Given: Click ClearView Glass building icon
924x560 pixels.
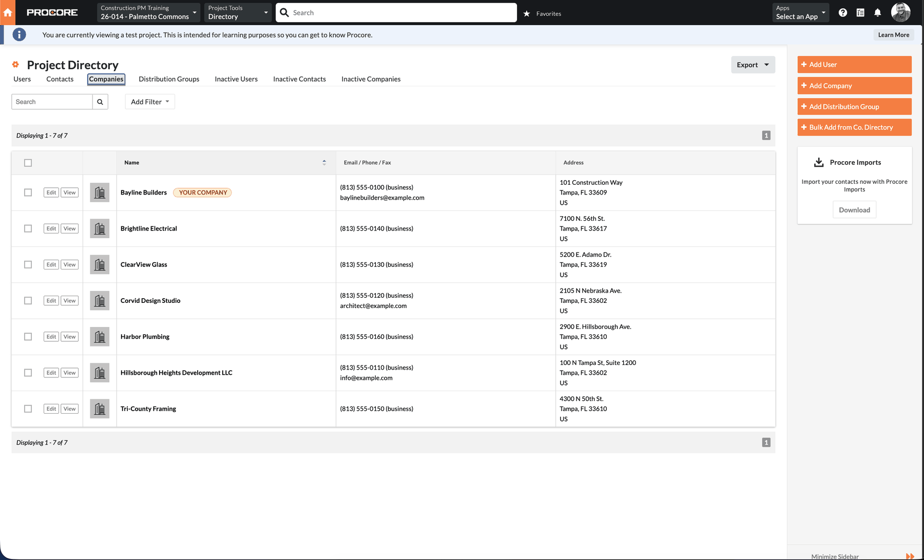Looking at the screenshot, I should click(100, 264).
